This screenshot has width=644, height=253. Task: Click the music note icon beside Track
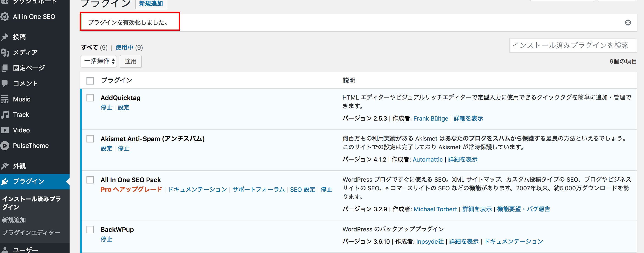[x=5, y=115]
